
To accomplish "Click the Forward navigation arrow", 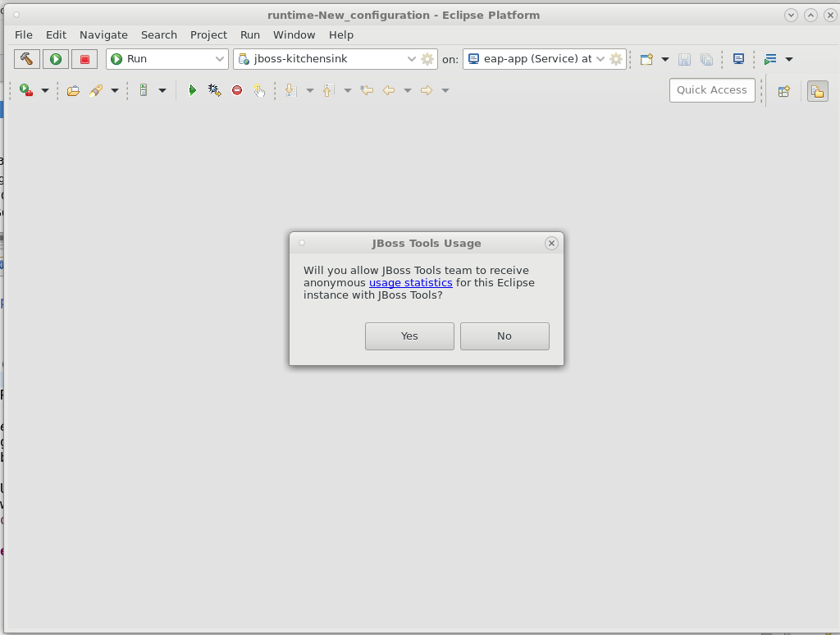I will 427,90.
